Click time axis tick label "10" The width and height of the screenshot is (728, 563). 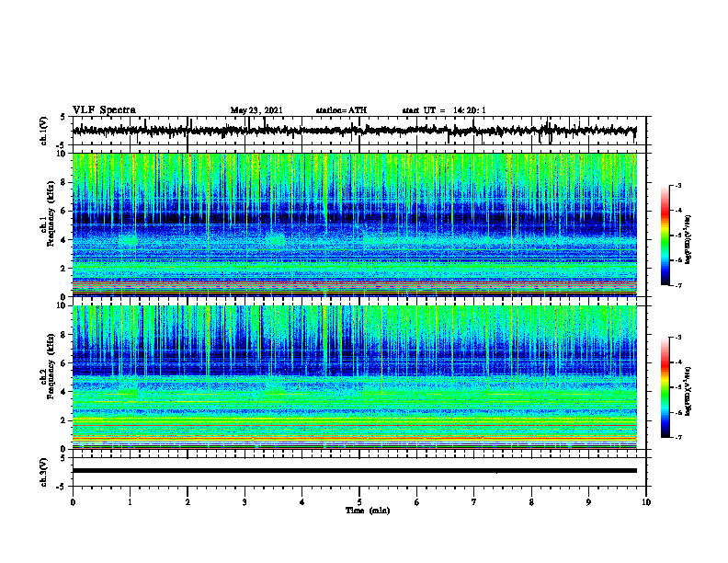646,502
